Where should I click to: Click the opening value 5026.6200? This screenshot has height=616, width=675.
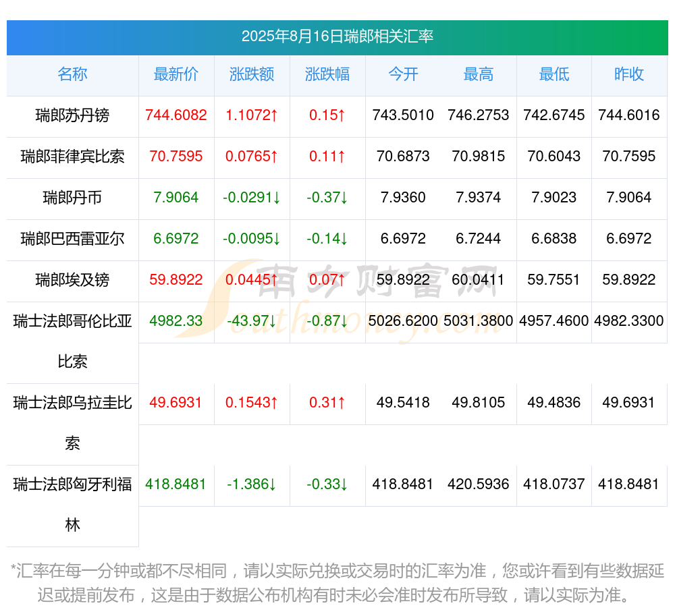click(403, 321)
